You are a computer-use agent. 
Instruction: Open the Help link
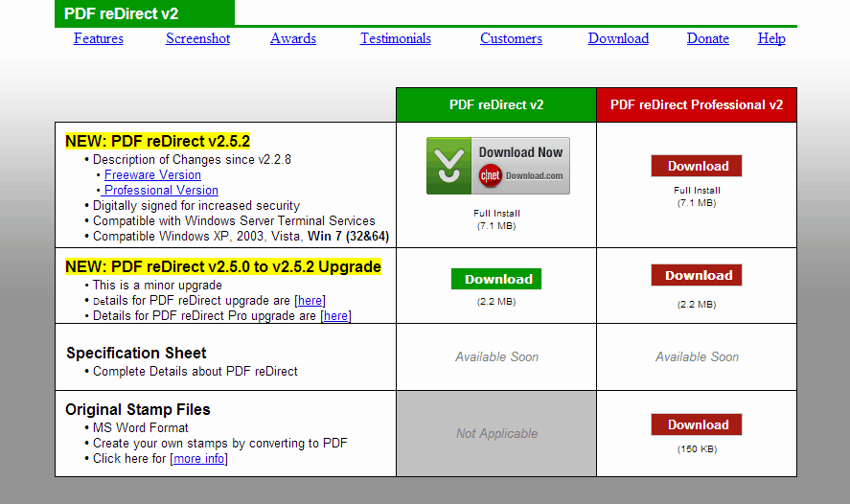[771, 38]
